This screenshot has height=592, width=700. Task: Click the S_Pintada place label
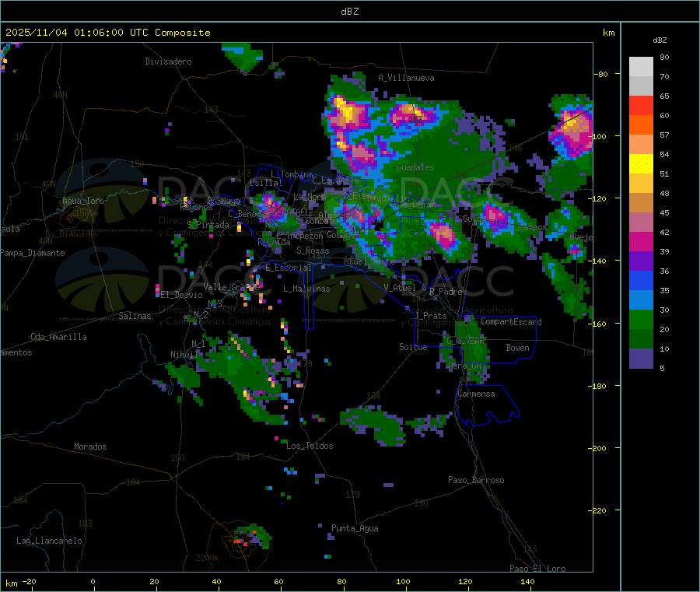click(208, 225)
